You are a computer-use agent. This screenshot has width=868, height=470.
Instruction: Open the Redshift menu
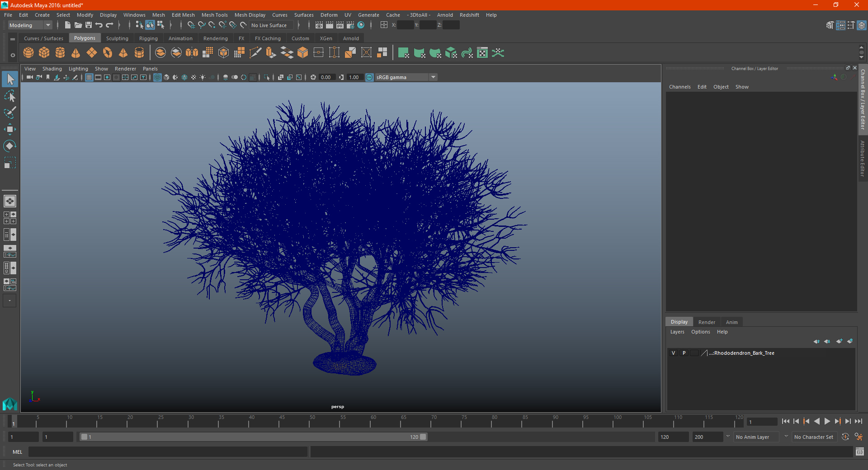469,15
